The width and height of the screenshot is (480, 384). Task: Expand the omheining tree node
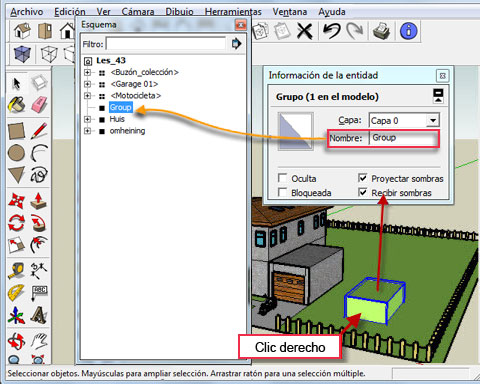point(87,131)
